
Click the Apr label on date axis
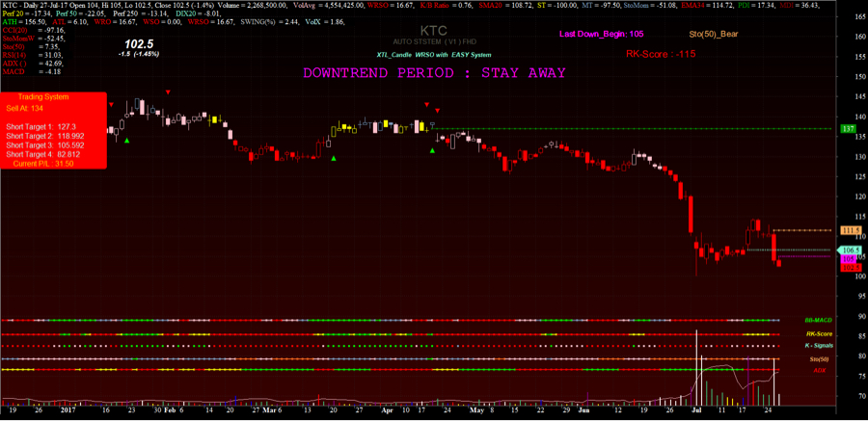click(x=389, y=410)
